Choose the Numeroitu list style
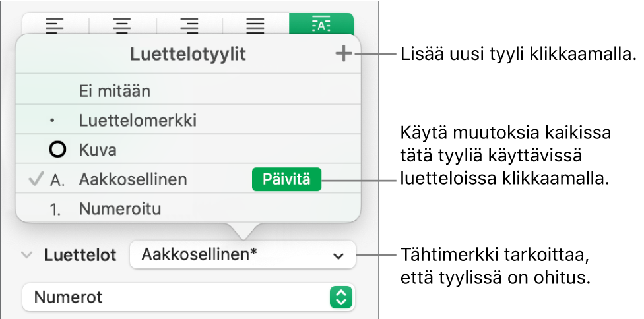The height and width of the screenshot is (319, 644). coord(120,209)
